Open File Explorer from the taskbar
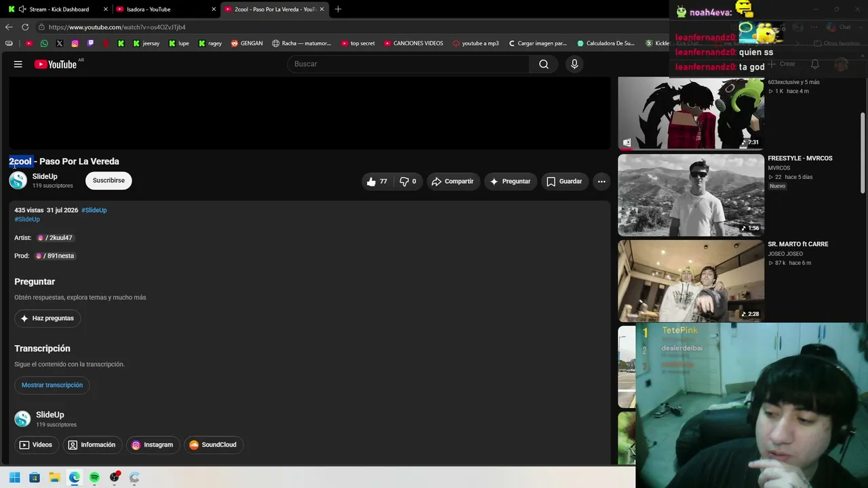 pyautogui.click(x=54, y=478)
